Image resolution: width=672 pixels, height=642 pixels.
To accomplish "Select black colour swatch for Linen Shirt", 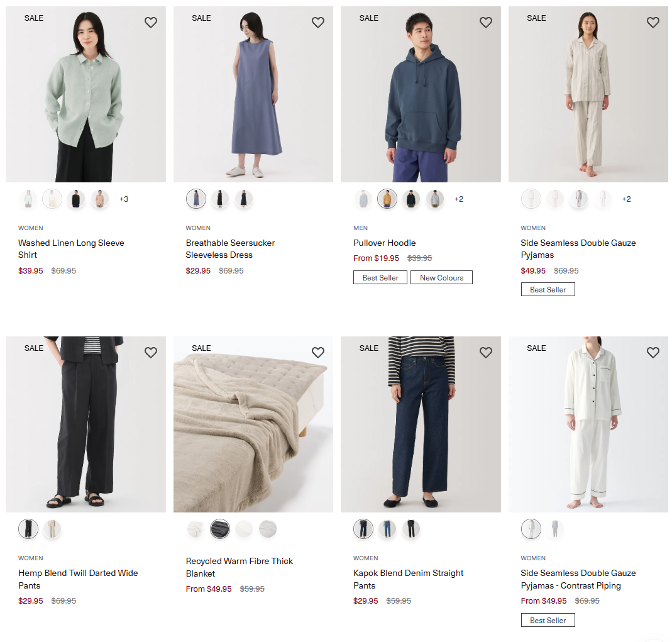I will point(76,199).
